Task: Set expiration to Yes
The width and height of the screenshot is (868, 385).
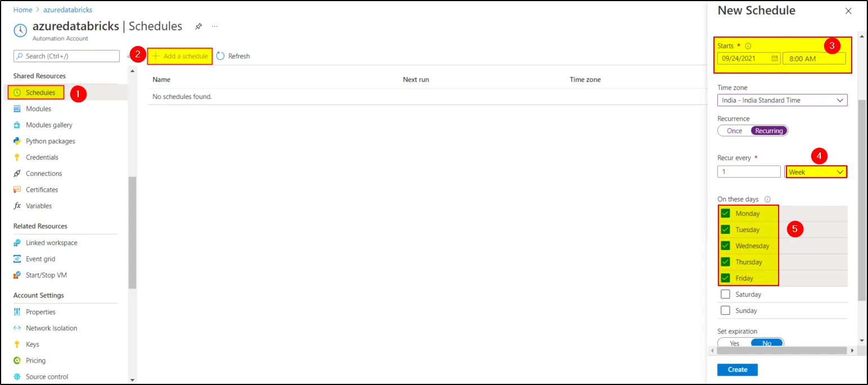Action: (734, 343)
